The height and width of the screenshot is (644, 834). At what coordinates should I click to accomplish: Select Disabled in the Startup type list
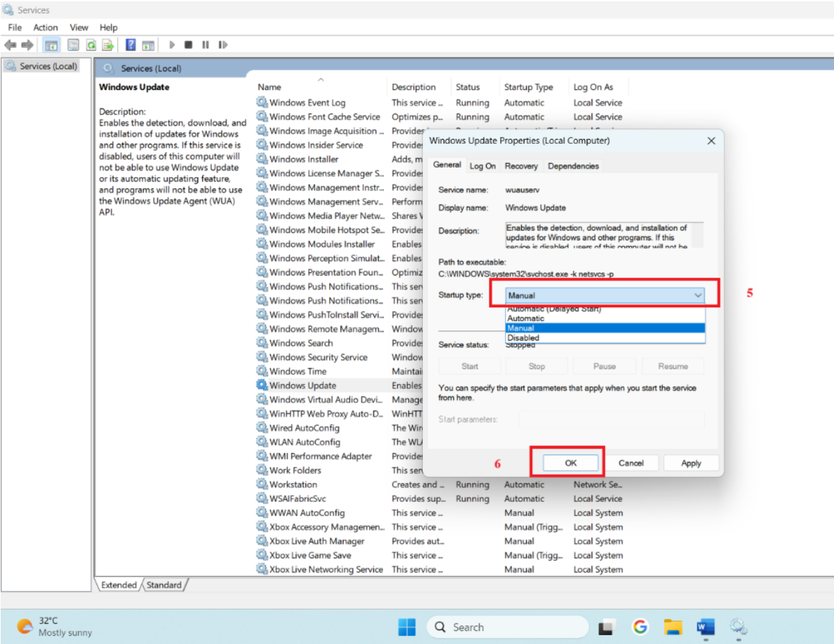tap(523, 338)
